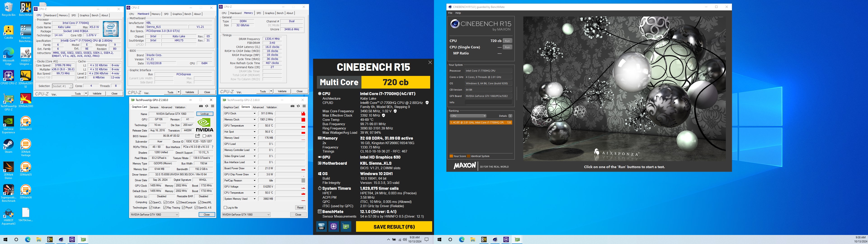Toggle Ray Tracing checkbox in GPU-Z

click(165, 208)
